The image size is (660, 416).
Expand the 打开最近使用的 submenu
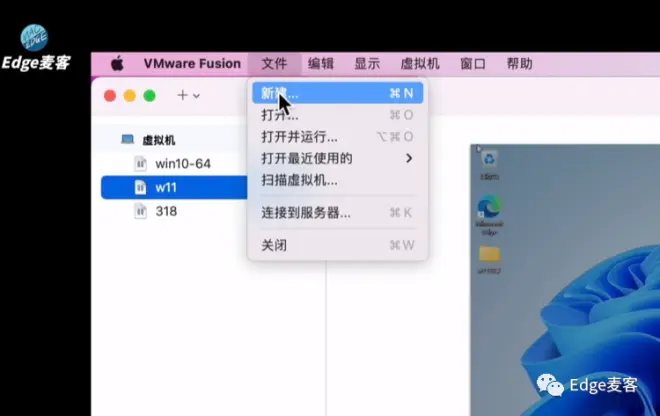tap(338, 158)
